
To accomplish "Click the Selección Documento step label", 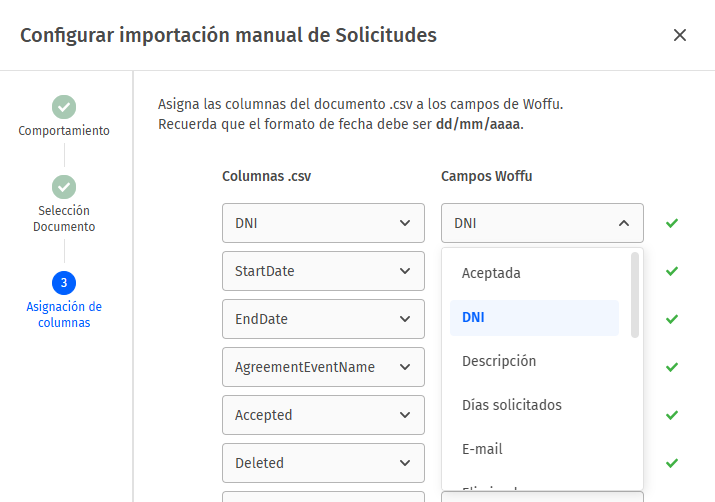I will 64,218.
